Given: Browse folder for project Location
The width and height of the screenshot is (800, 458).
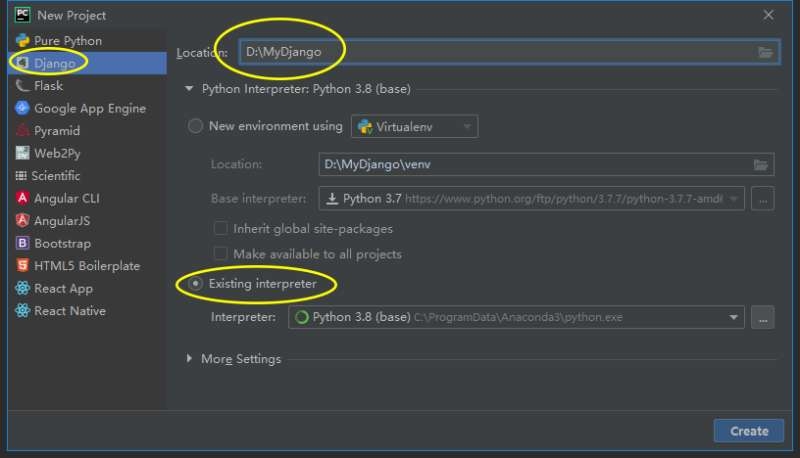Looking at the screenshot, I should coord(765,52).
